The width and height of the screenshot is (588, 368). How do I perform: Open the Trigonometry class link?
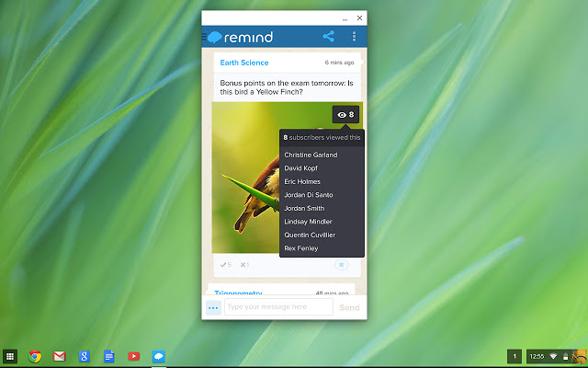click(238, 293)
